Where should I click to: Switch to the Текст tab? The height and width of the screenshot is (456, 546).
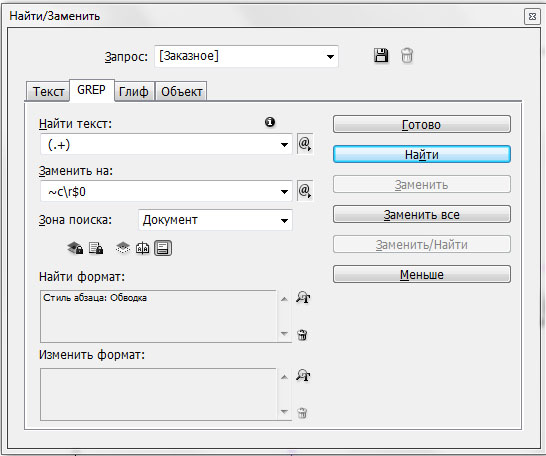click(x=48, y=92)
